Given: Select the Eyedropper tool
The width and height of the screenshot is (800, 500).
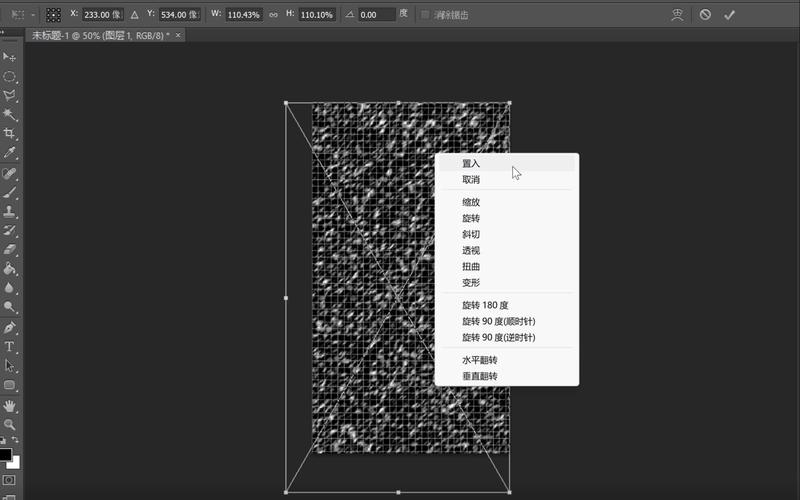Looking at the screenshot, I should [x=9, y=153].
